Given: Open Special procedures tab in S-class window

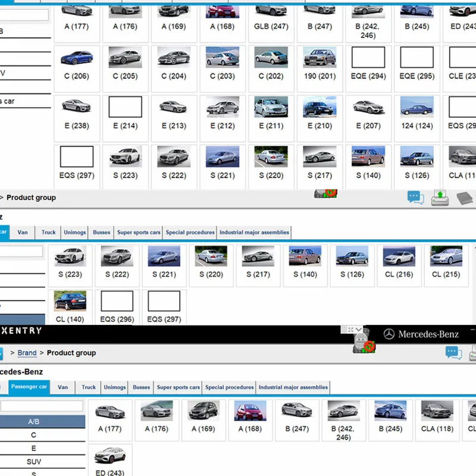Looking at the screenshot, I should point(190,233).
